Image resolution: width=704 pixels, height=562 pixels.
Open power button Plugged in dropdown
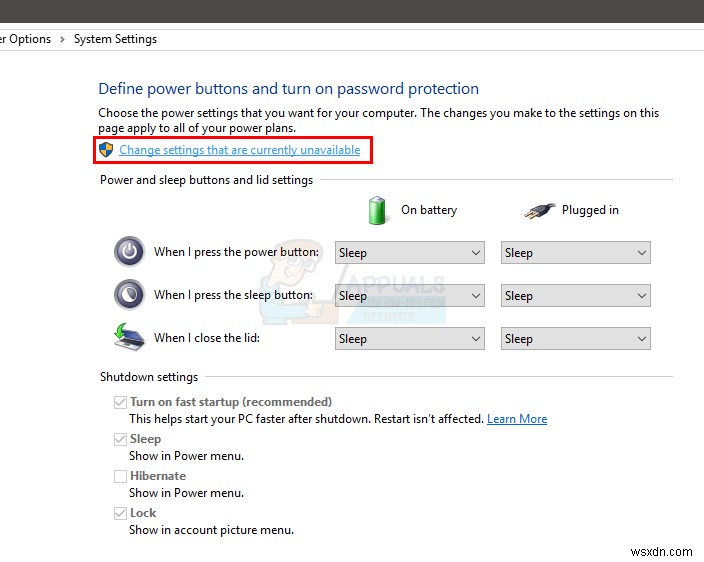[576, 253]
